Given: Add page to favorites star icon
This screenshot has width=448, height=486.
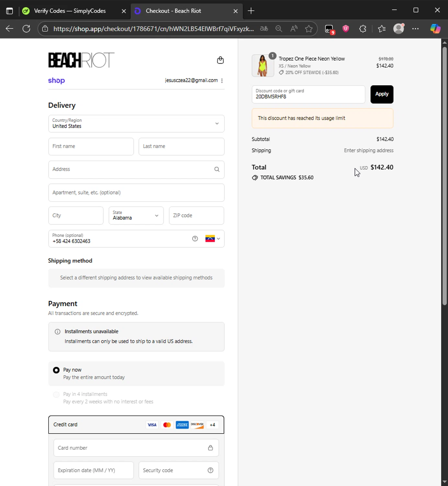Looking at the screenshot, I should [x=309, y=29].
